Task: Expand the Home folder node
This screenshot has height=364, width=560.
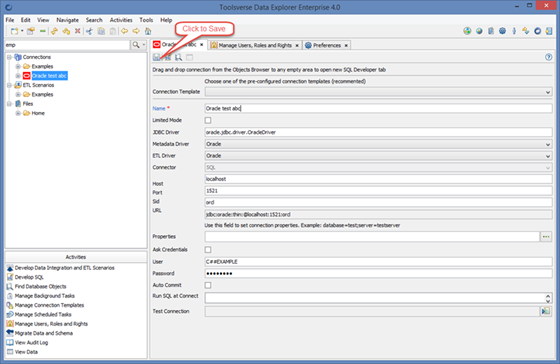Action: 18,113
